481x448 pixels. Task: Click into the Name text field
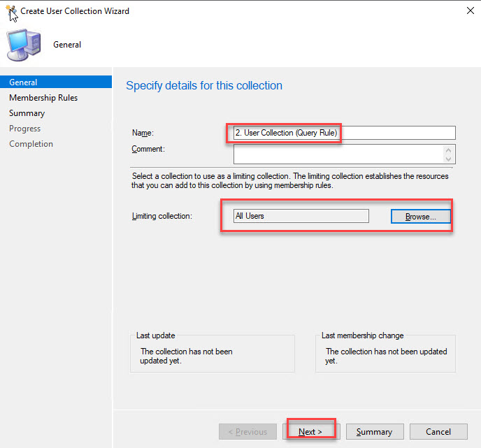click(x=344, y=133)
